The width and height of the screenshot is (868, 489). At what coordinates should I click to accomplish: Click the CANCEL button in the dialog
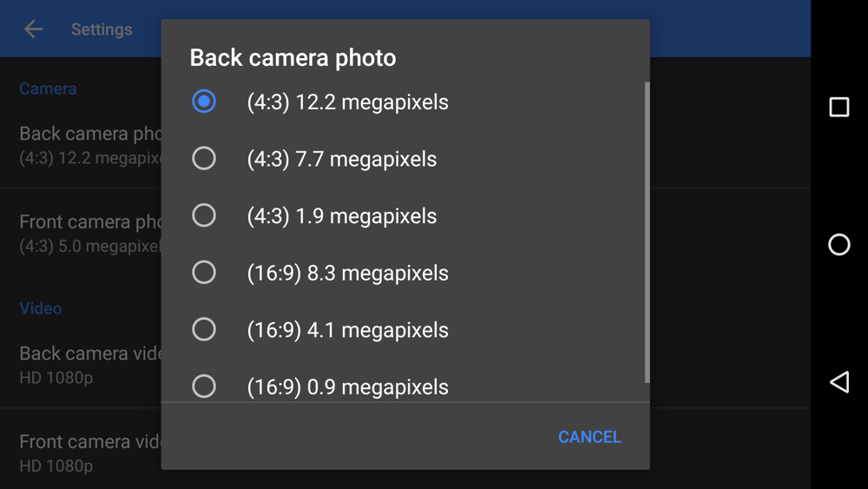589,437
